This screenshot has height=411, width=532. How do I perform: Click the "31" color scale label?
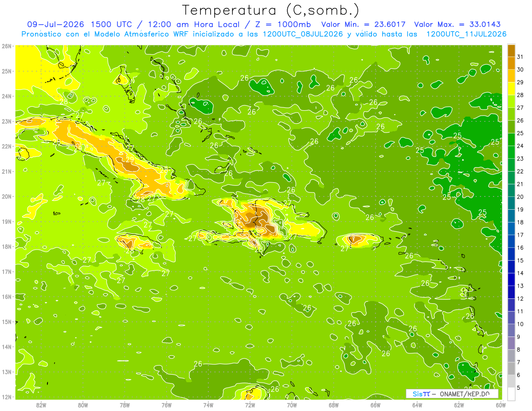click(520, 57)
